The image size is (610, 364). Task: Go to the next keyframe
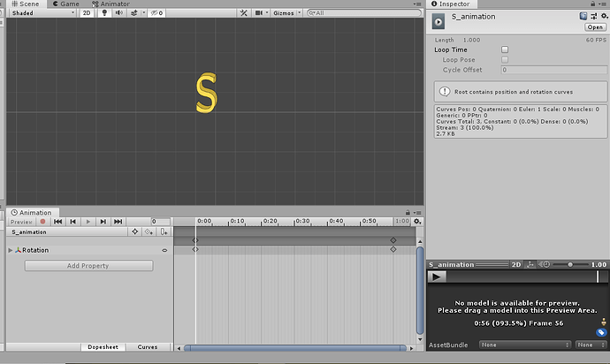[x=103, y=222]
